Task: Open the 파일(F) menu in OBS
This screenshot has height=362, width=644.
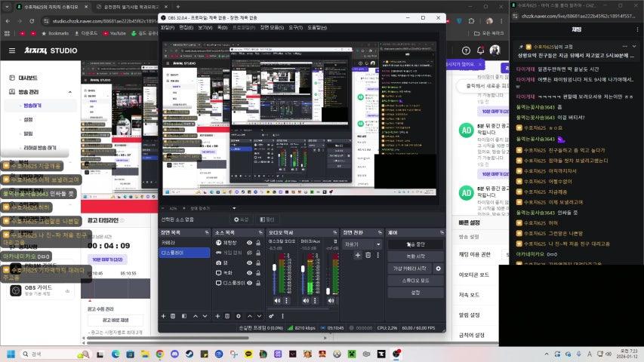Action: [x=168, y=27]
